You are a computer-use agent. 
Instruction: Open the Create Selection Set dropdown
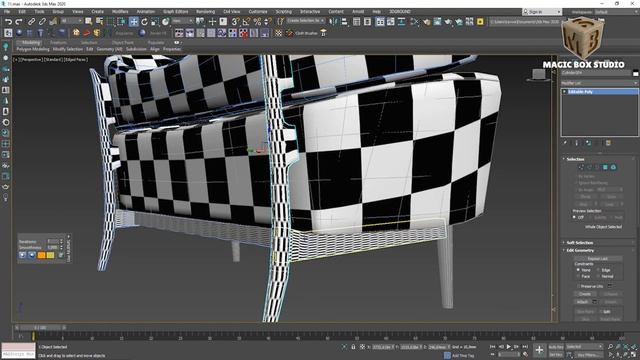pos(306,20)
